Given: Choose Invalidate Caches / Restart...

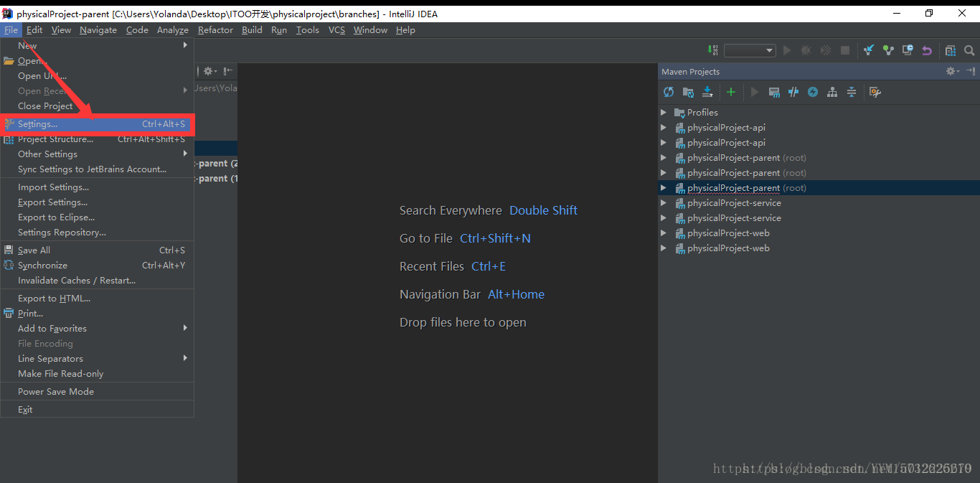Looking at the screenshot, I should point(98,281).
